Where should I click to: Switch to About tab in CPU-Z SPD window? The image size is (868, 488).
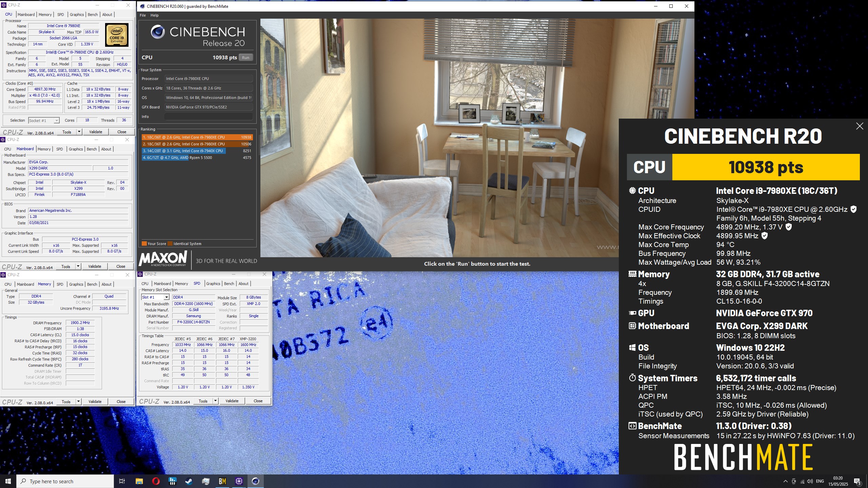point(243,284)
